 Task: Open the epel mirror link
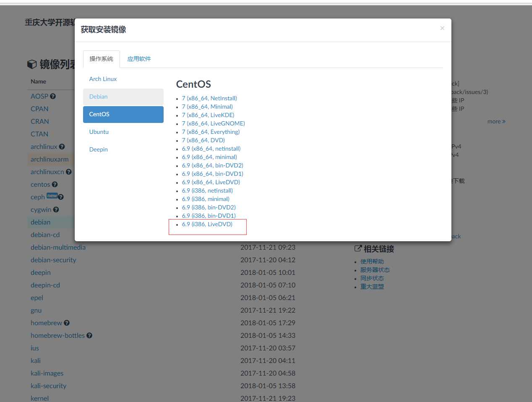pyautogui.click(x=37, y=298)
